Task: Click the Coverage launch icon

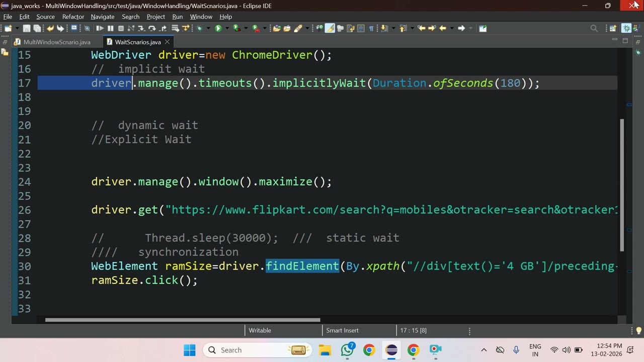Action: pos(236,28)
